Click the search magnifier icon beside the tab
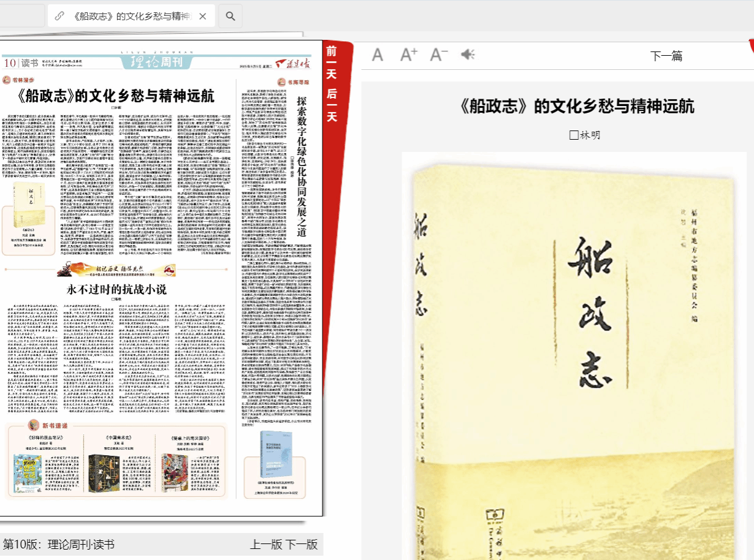The height and width of the screenshot is (560, 754). 230,16
